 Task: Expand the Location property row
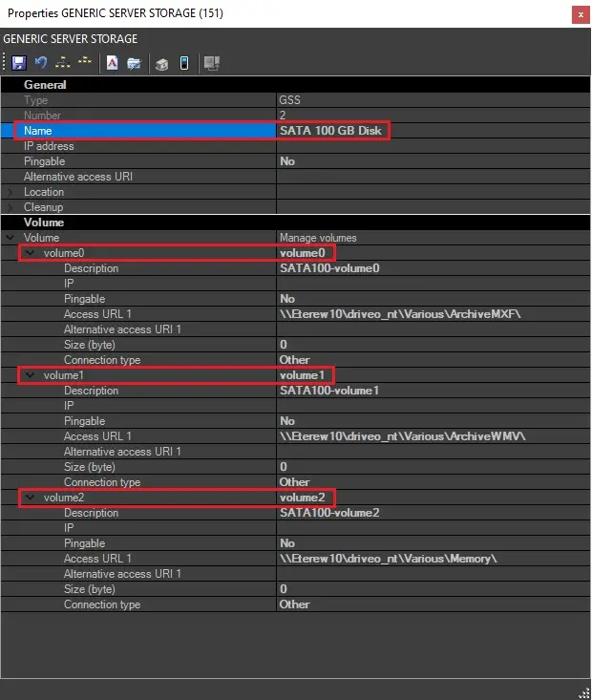11,192
